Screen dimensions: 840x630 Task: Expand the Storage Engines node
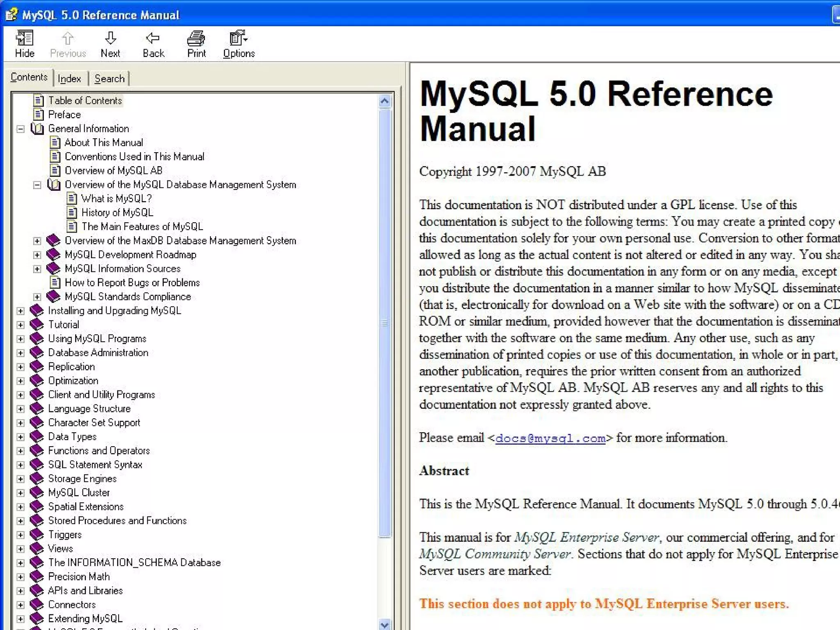(x=21, y=479)
